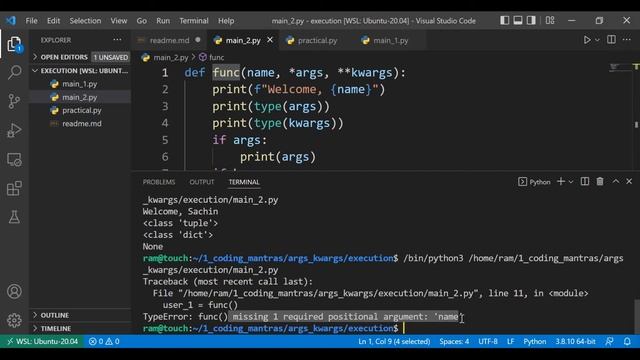Collapse the EXECUTION workspace folder section
The height and width of the screenshot is (360, 640).
pyautogui.click(x=80, y=71)
